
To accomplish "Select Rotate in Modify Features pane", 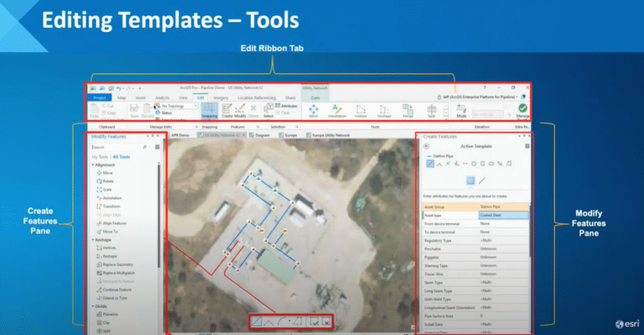I will pyautogui.click(x=105, y=181).
